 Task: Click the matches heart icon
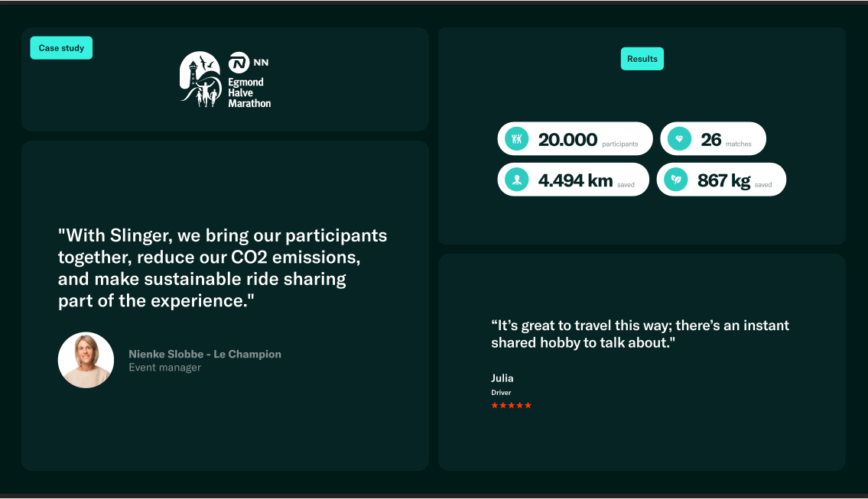click(679, 139)
